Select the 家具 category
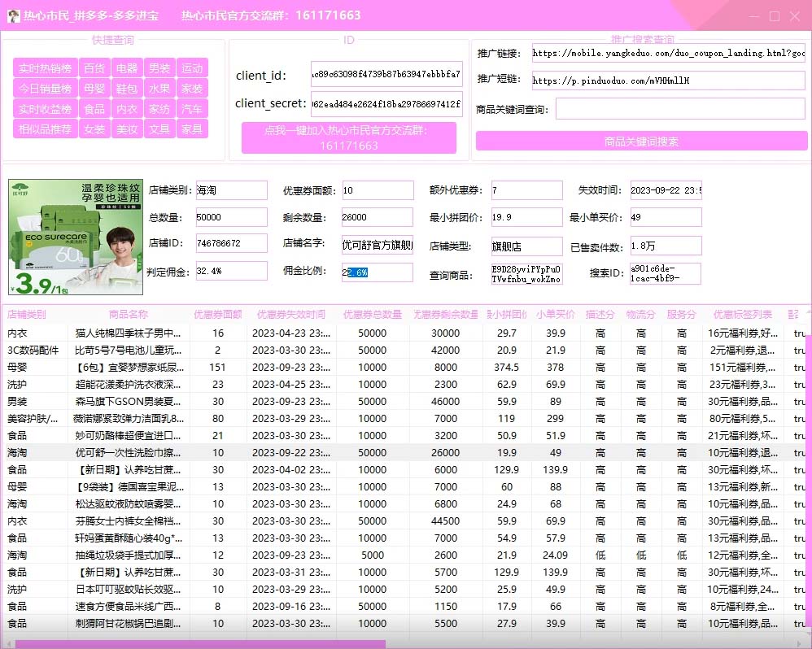 [x=192, y=128]
